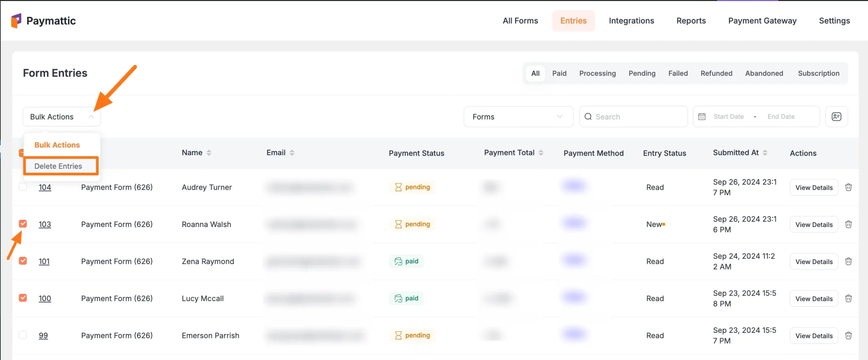
Task: Click trash icon for Lucy Mccall row
Action: tap(848, 298)
